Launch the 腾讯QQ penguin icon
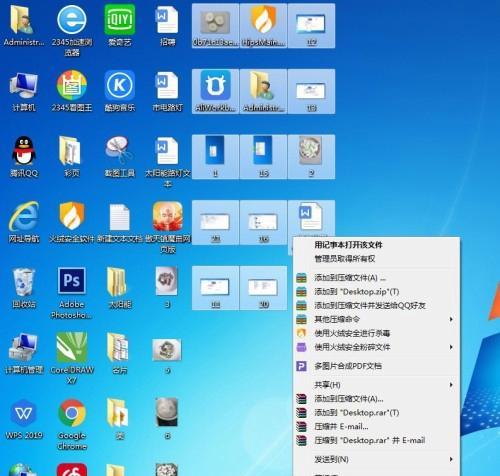This screenshot has width=500, height=476. point(24,151)
